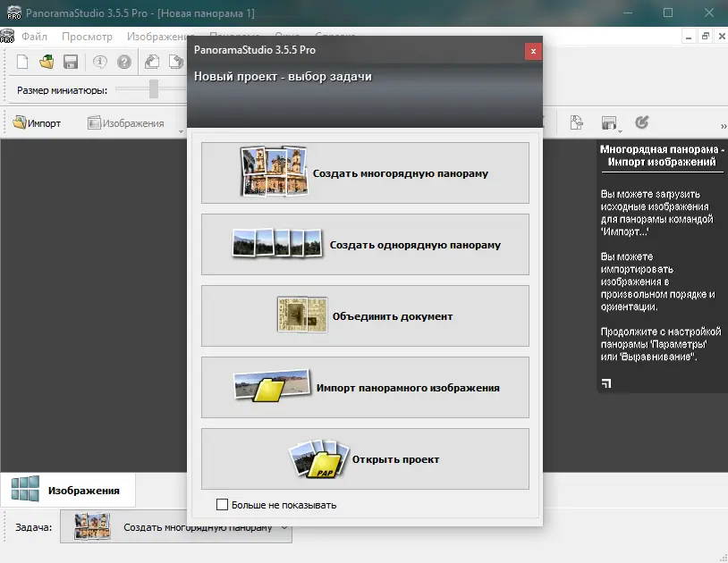Open project info via the 'i' icon
This screenshot has width=728, height=563.
point(98,62)
